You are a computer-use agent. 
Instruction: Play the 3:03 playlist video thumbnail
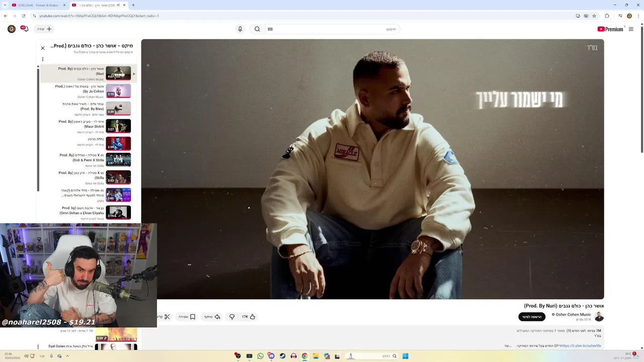point(118,195)
